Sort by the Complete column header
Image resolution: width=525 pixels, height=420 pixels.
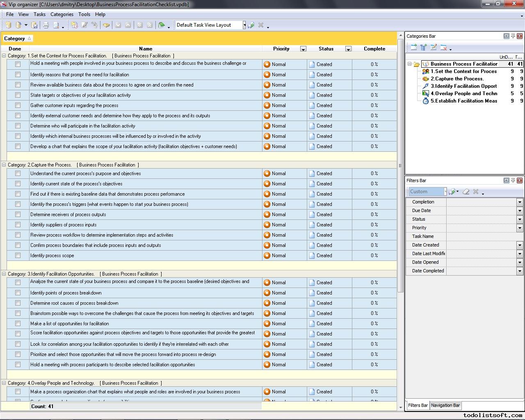374,49
